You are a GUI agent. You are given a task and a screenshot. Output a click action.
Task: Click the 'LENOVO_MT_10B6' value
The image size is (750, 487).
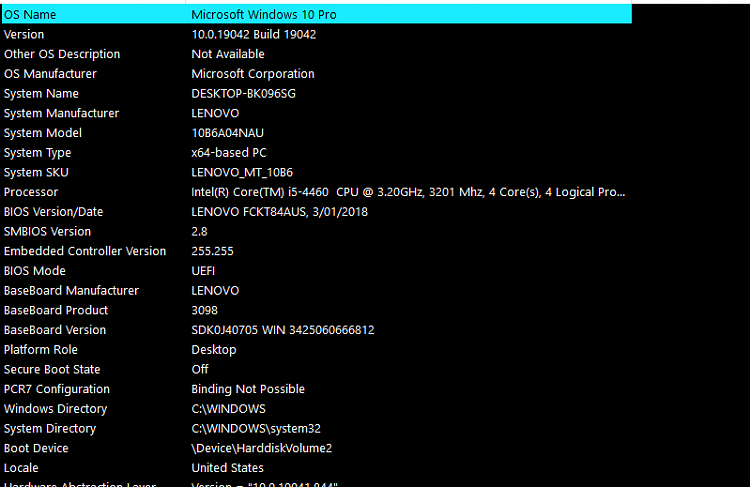tap(242, 173)
